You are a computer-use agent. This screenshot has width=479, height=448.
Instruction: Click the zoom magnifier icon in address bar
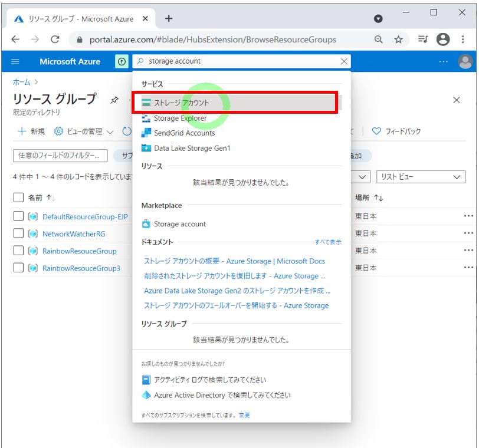(x=379, y=39)
